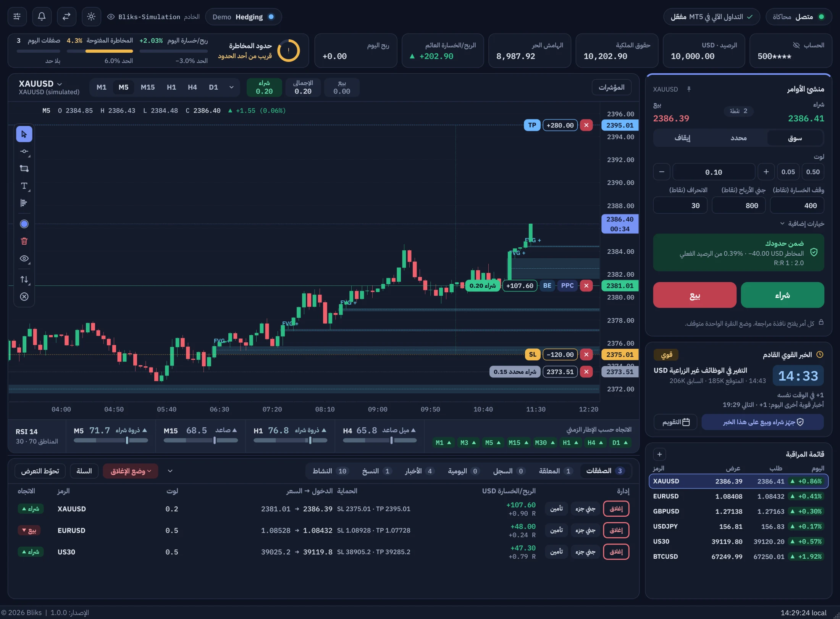Select the text annotation tool
The height and width of the screenshot is (619, 840).
click(24, 186)
